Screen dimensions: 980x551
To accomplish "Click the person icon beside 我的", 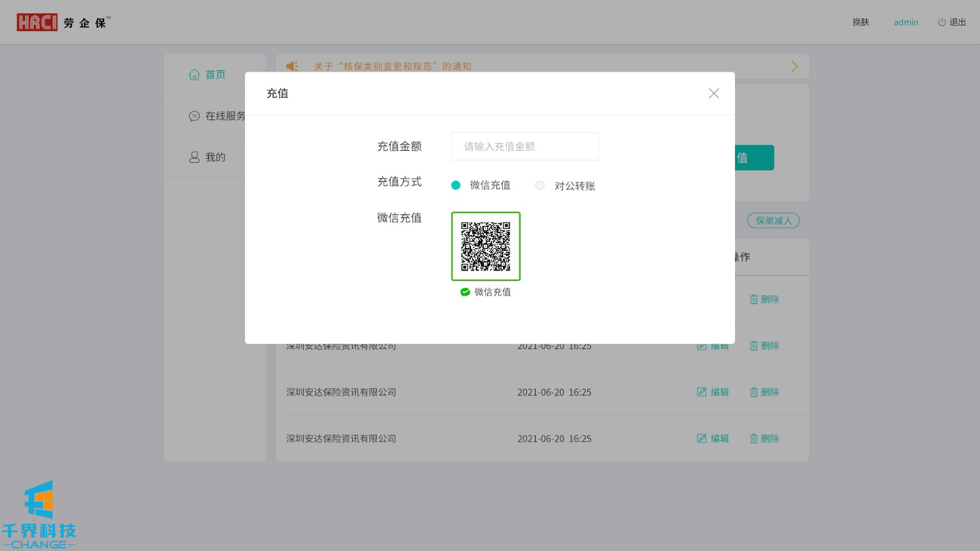I will (194, 157).
